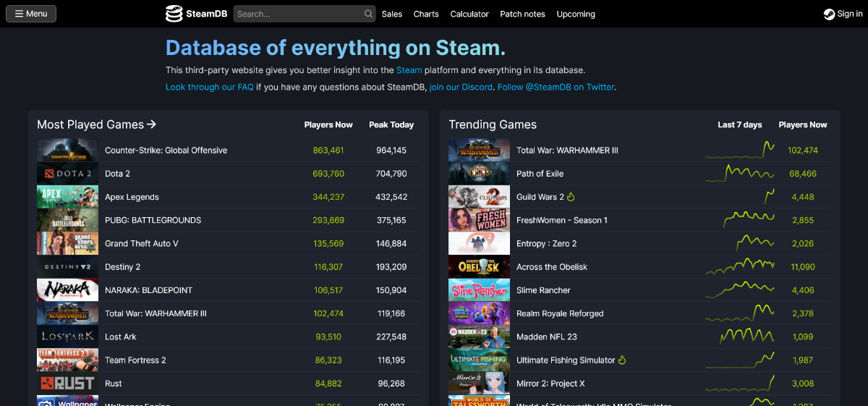Follow @SteamDB on Twitter link
The width and height of the screenshot is (868, 406).
click(x=556, y=87)
